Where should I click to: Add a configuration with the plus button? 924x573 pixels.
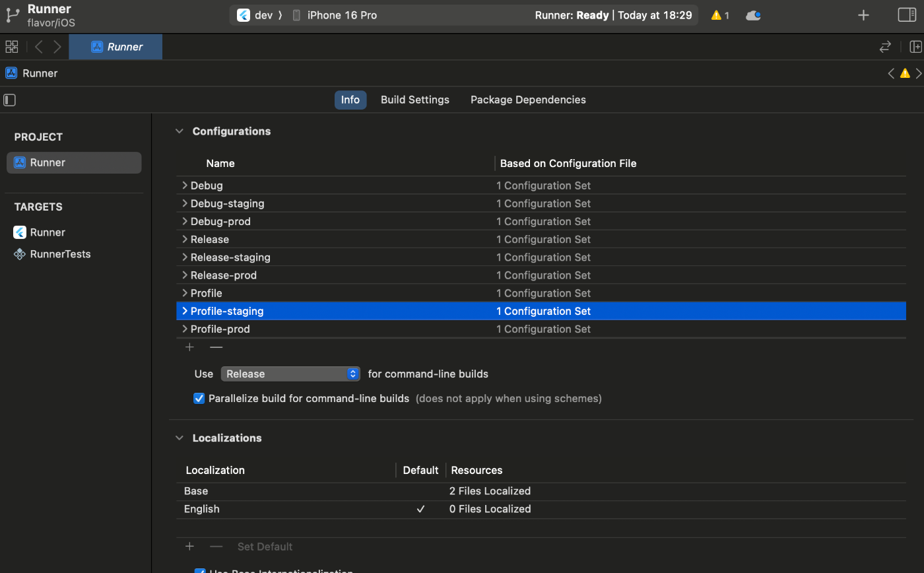tap(189, 347)
